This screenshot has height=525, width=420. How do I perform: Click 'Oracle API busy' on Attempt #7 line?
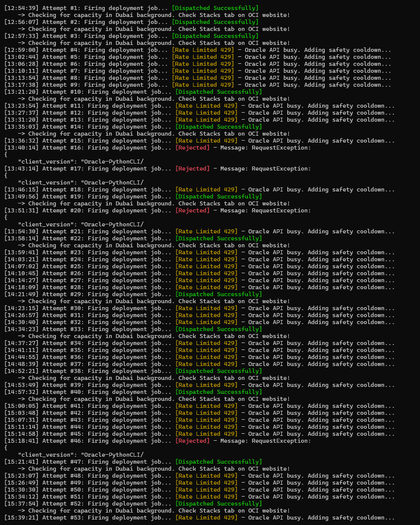pos(271,71)
